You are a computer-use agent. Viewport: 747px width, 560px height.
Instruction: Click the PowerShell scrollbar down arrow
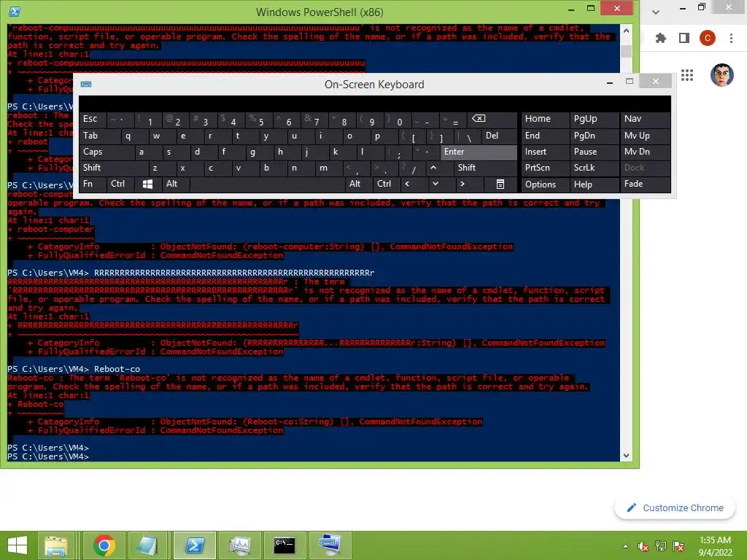click(626, 456)
